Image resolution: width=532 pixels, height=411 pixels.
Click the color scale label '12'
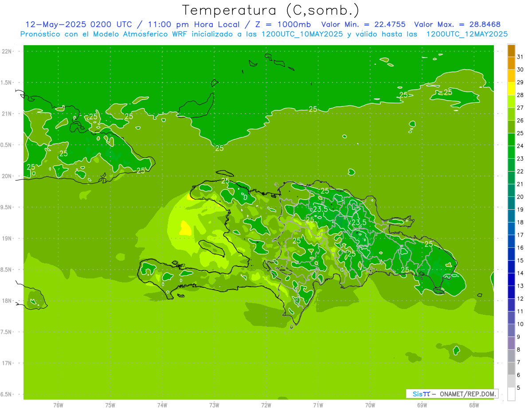520,299
